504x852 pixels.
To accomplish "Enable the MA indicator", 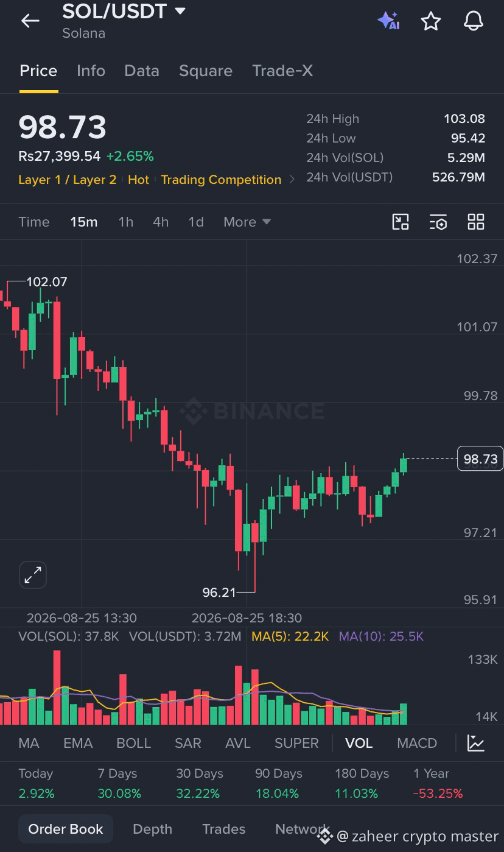I will [29, 743].
